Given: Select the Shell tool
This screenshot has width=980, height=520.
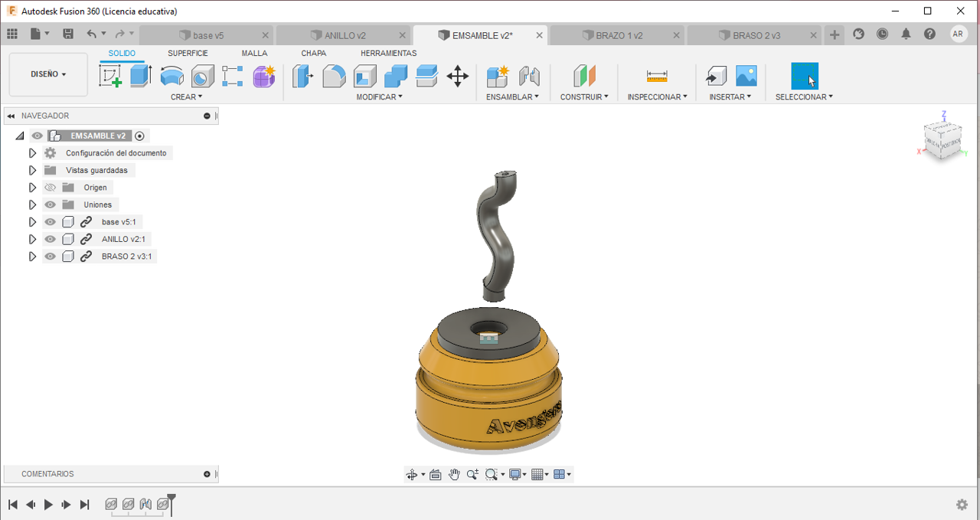Looking at the screenshot, I should click(x=365, y=76).
